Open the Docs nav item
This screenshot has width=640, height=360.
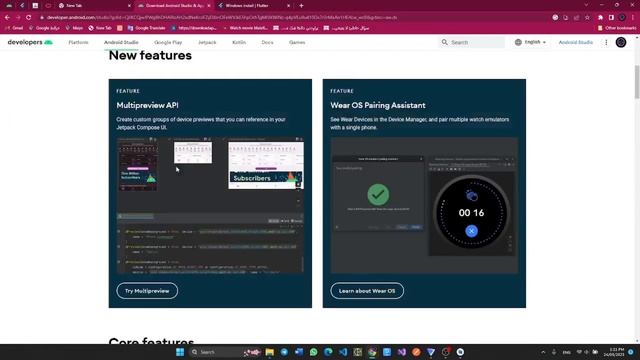267,42
